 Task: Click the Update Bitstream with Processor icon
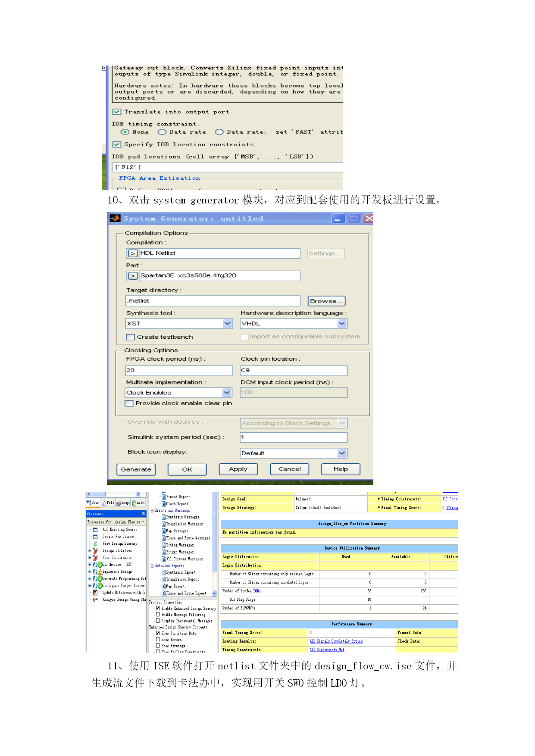95,593
